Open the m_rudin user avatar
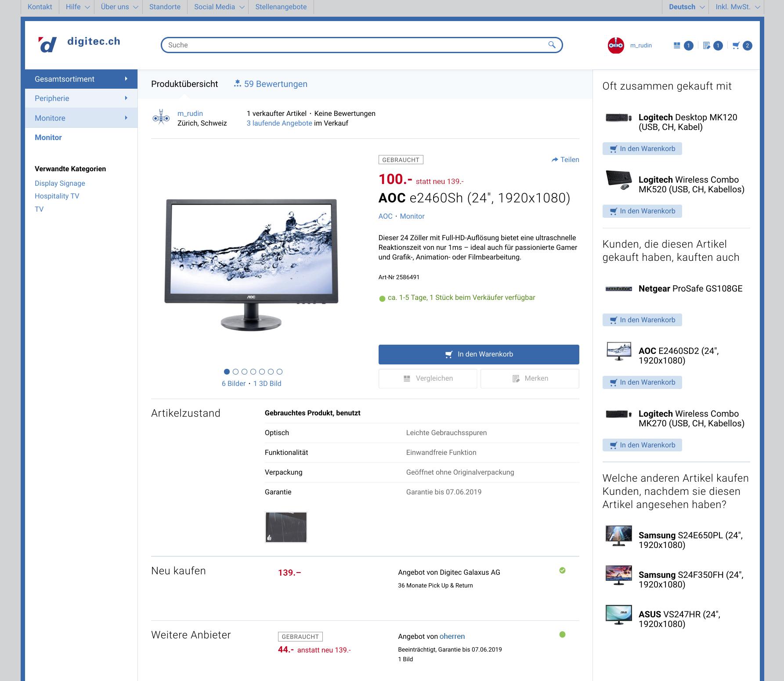 tap(616, 45)
